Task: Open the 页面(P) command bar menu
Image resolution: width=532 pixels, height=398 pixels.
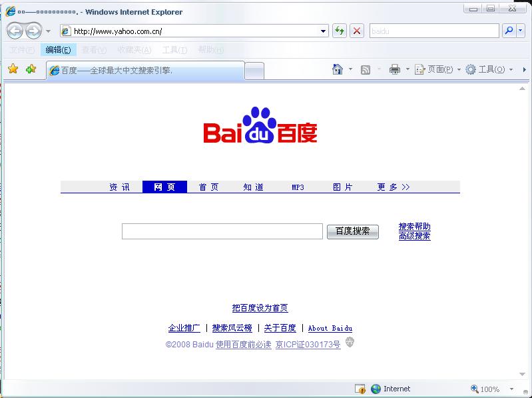Action: (437, 69)
